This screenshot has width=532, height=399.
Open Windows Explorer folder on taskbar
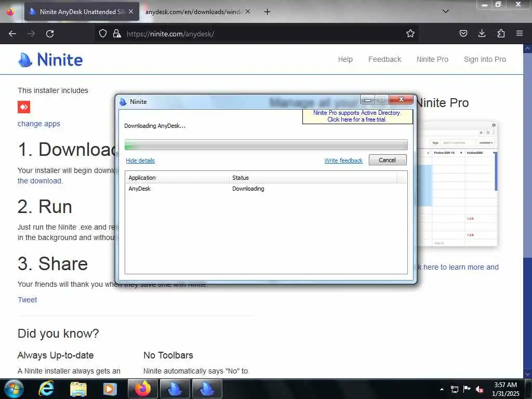[78, 389]
